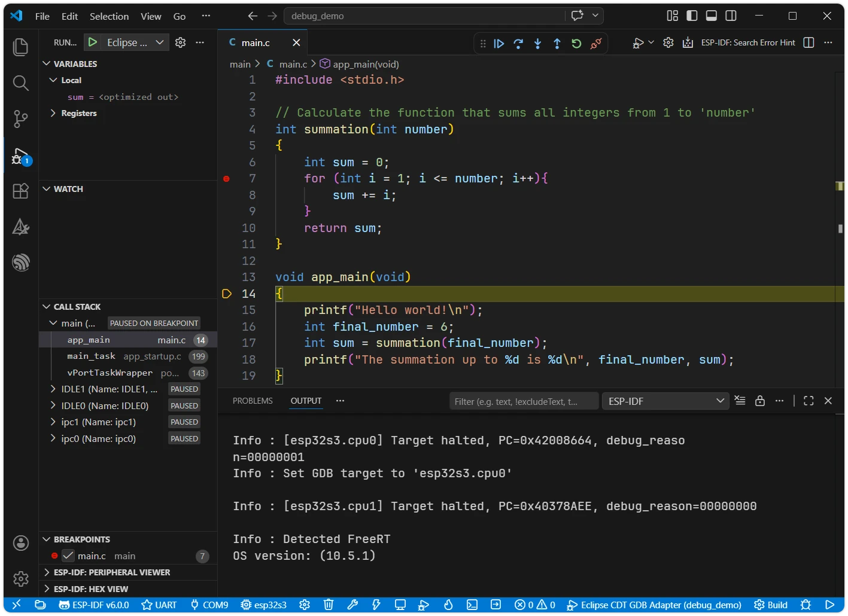This screenshot has height=616, width=848.
Task: Split the editor right
Action: (x=809, y=42)
